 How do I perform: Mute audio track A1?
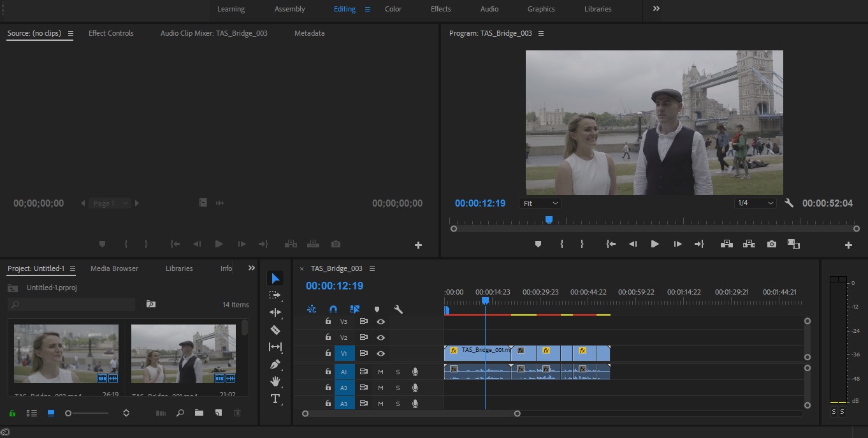coord(380,372)
